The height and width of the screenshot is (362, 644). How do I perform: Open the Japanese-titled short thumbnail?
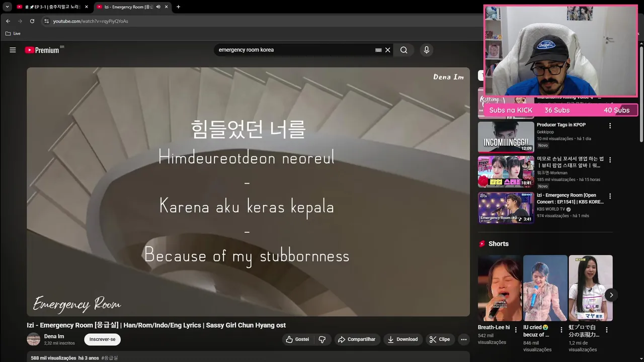pyautogui.click(x=591, y=288)
